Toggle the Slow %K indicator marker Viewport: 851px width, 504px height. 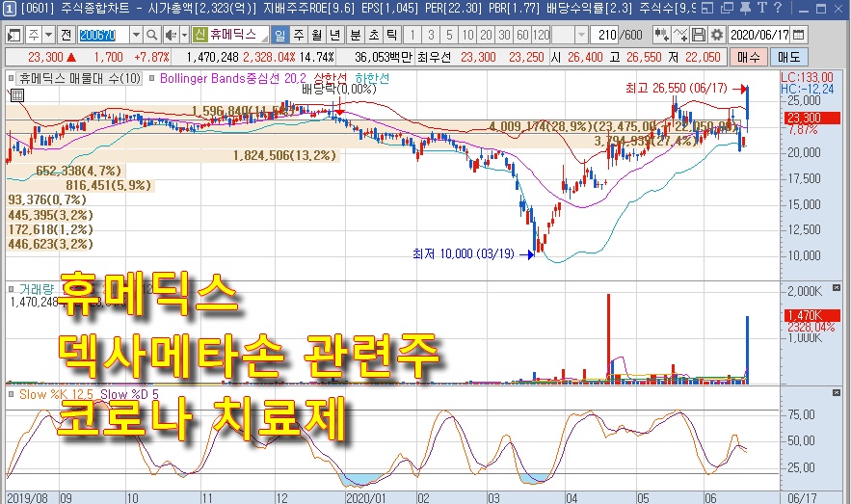[12, 394]
